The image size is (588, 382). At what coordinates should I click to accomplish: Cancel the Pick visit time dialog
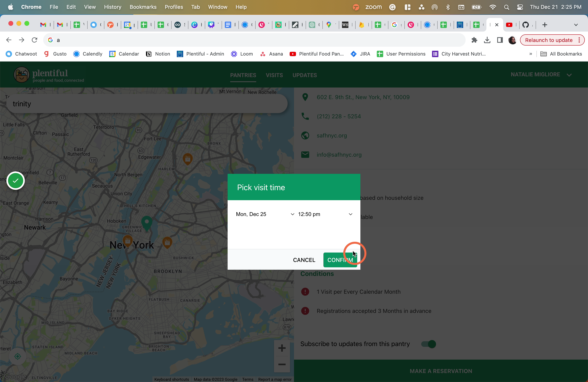point(304,260)
